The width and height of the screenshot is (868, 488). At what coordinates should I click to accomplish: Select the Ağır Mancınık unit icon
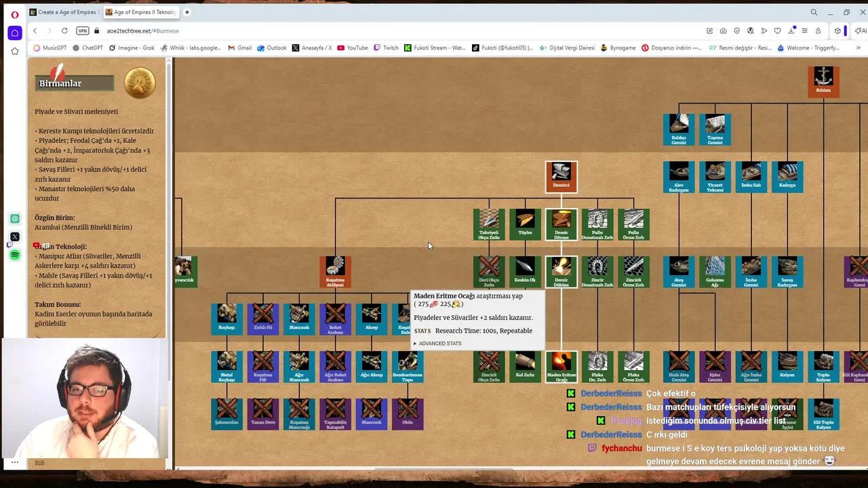coord(299,367)
